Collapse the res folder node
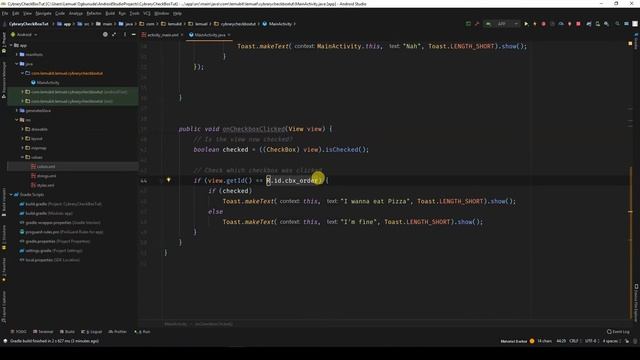The width and height of the screenshot is (640, 360). click(x=17, y=120)
